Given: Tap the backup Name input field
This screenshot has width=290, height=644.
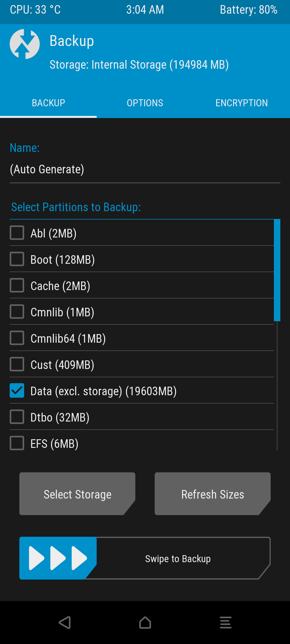Looking at the screenshot, I should (x=145, y=170).
